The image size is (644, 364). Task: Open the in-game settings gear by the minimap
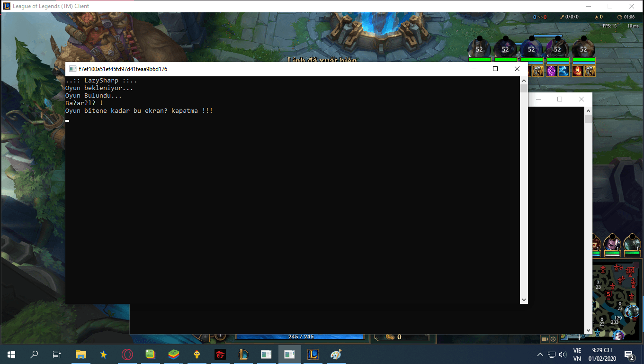tap(553, 339)
